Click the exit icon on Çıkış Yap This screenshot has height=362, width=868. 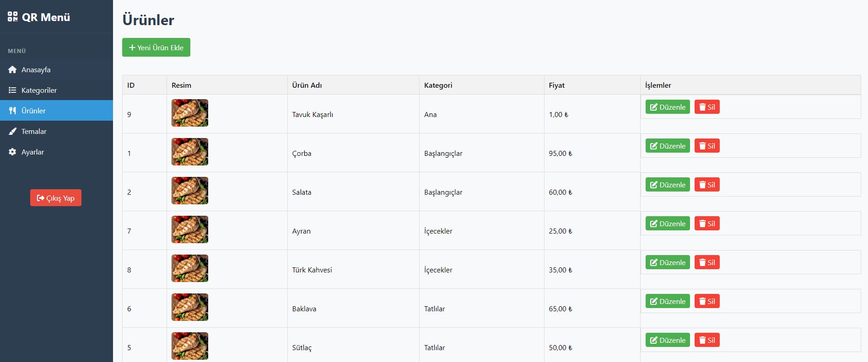click(41, 198)
